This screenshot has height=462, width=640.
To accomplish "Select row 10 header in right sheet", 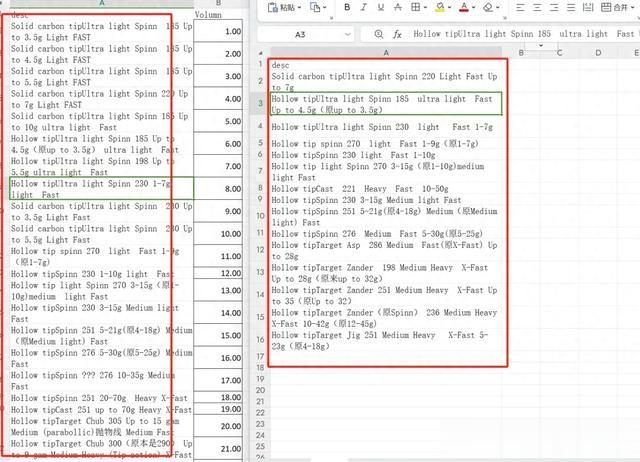I will 260,216.
